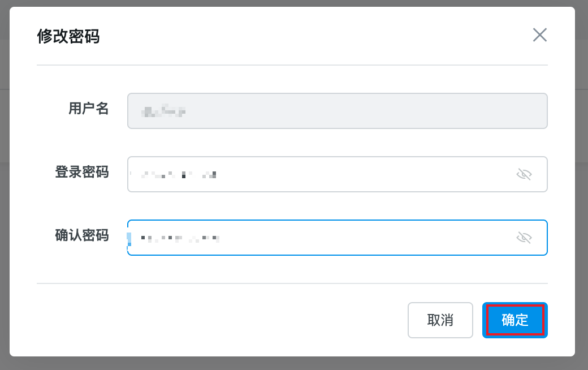The height and width of the screenshot is (370, 588).
Task: Click the divider line above 取消 button
Action: pyautogui.click(x=292, y=283)
